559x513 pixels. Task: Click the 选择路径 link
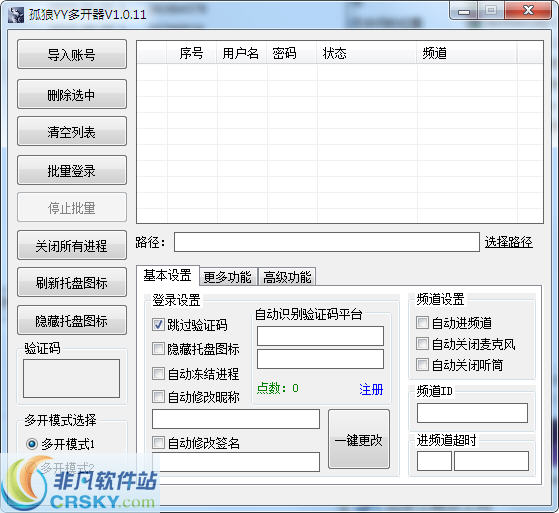point(509,242)
